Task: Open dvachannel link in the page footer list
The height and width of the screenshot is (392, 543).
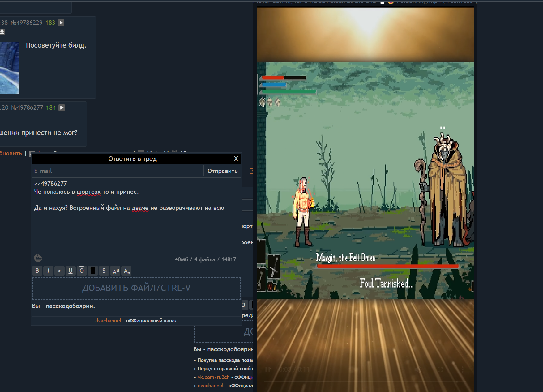Action: click(211, 386)
